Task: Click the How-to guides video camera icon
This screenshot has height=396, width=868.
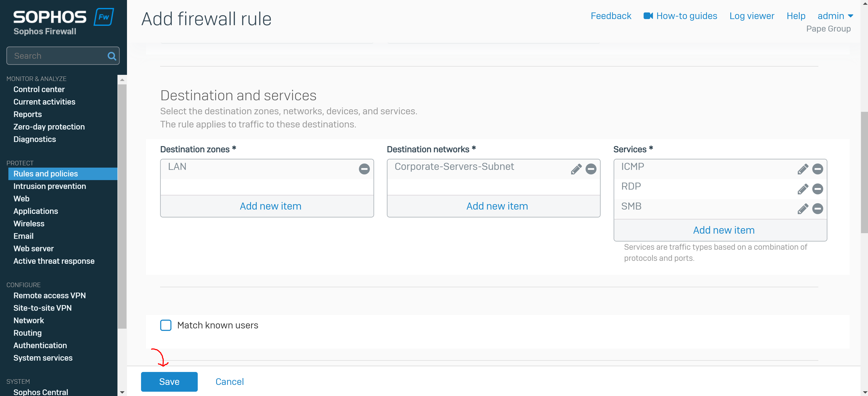Action: 648,16
